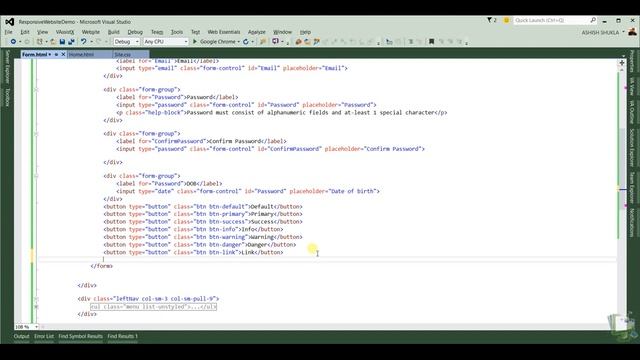Click the black bookmark toggle icon
Image resolution: width=640 pixels, height=360 pixels.
(x=431, y=42)
